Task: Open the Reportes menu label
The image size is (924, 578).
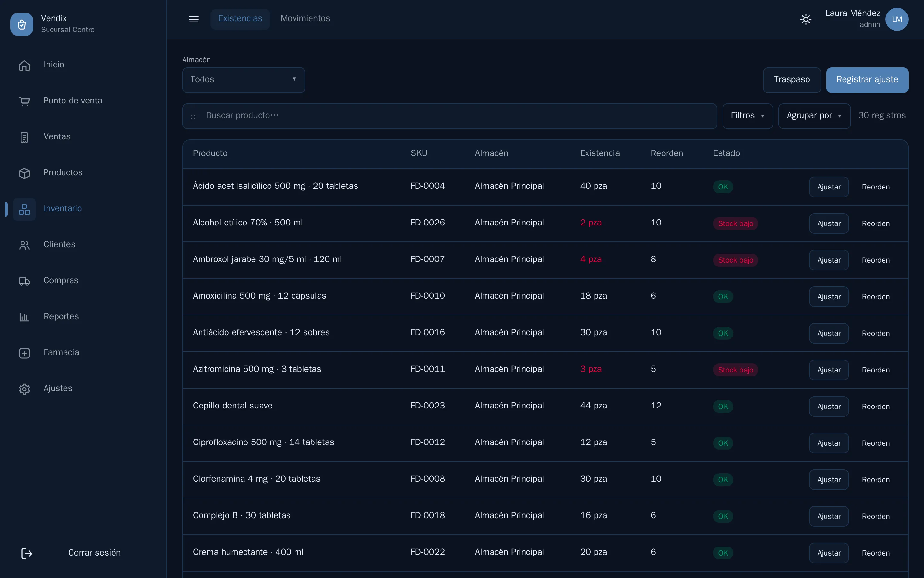Action: [x=61, y=316]
